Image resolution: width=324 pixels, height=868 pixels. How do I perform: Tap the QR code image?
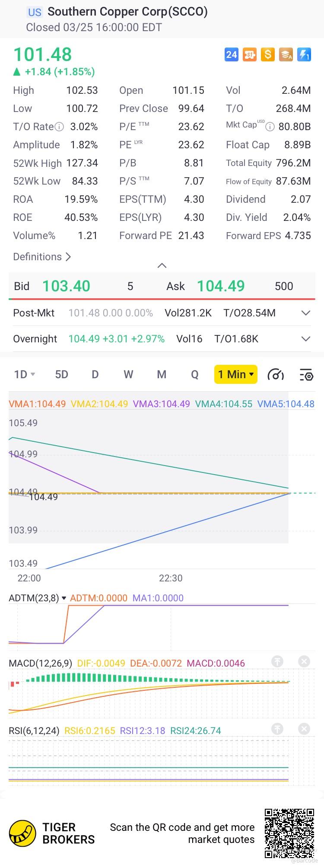click(289, 833)
